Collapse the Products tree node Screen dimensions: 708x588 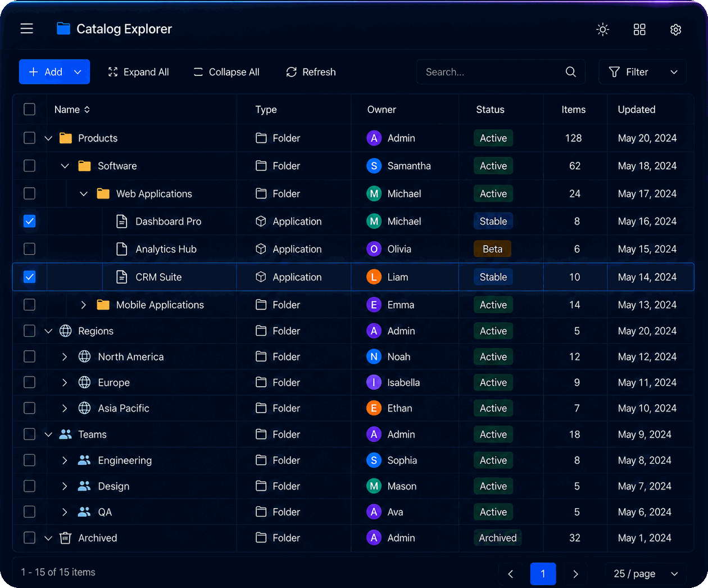point(48,138)
